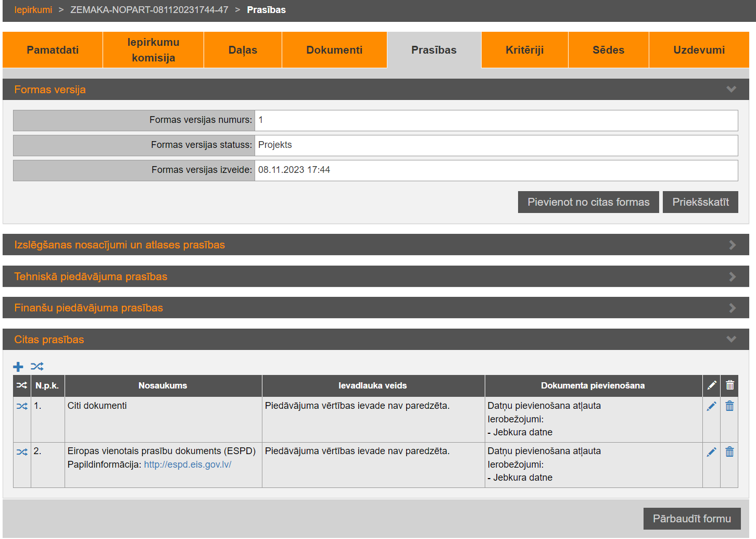Click the reorder icon beside the plus
The height and width of the screenshot is (539, 756).
(37, 367)
